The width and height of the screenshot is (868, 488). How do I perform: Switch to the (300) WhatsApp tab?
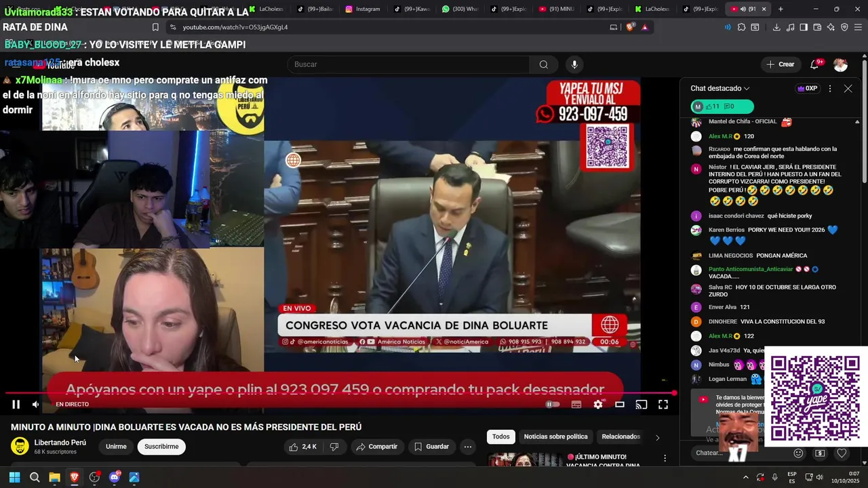[x=460, y=9]
